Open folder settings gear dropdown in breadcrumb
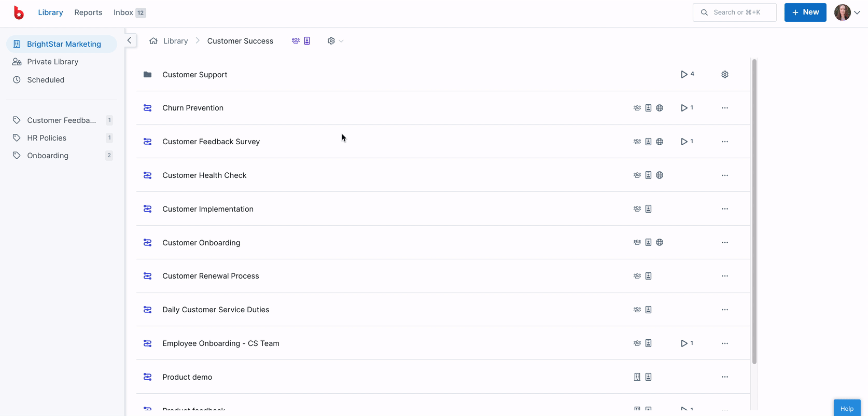 (x=335, y=41)
